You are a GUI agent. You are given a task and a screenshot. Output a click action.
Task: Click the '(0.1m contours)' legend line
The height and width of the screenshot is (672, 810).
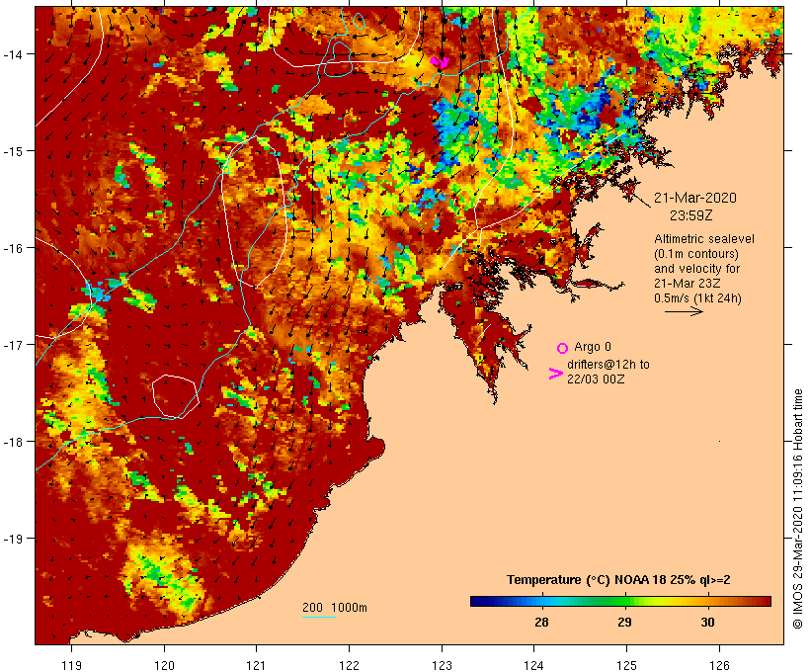696,254
